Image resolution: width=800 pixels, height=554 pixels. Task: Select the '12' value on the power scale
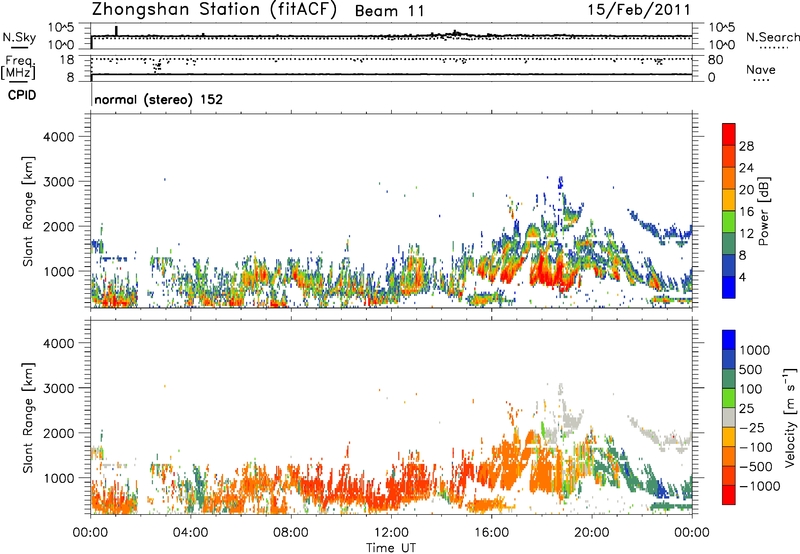[x=746, y=234]
